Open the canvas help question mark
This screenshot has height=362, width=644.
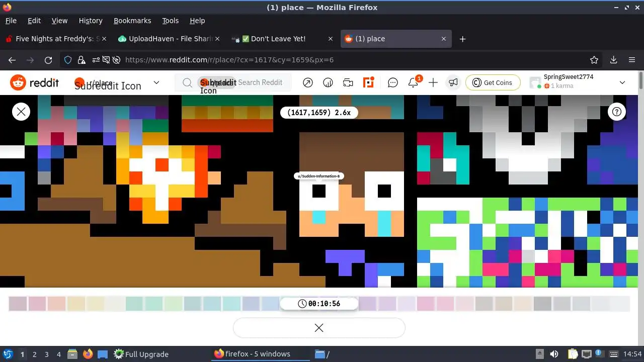(x=617, y=112)
